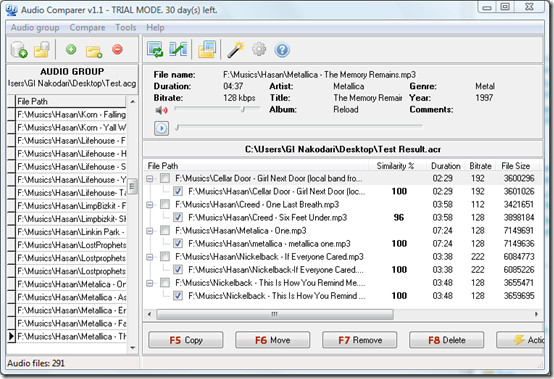
Task: Open the Tools menu
Action: point(125,28)
